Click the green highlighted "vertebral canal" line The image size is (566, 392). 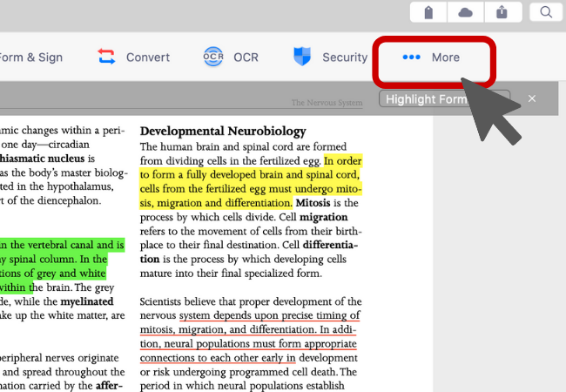pos(62,245)
